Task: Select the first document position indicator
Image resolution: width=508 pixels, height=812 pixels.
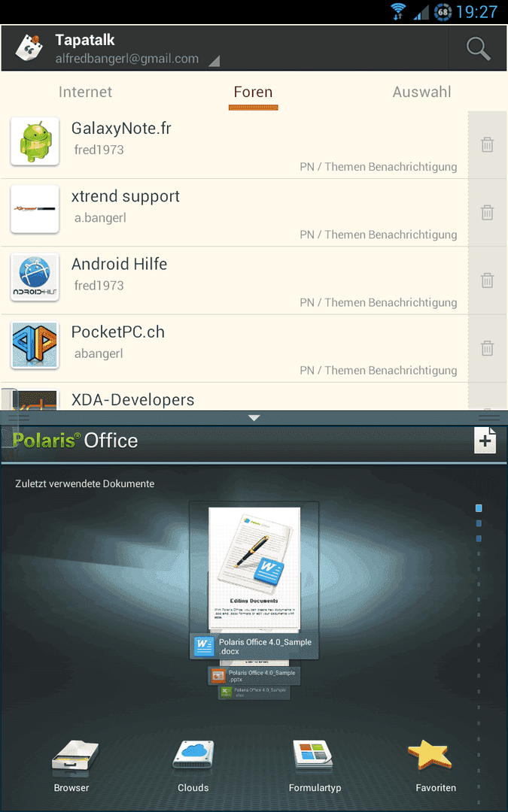Action: click(x=479, y=508)
